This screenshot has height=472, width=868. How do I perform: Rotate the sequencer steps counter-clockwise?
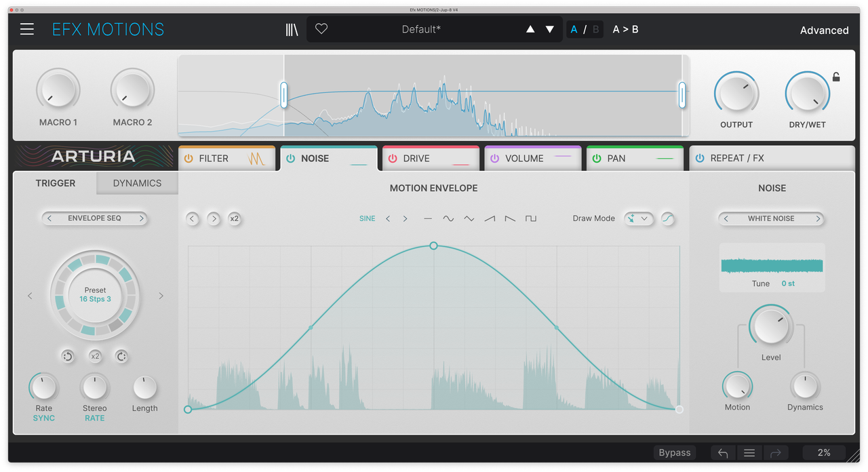tap(67, 356)
